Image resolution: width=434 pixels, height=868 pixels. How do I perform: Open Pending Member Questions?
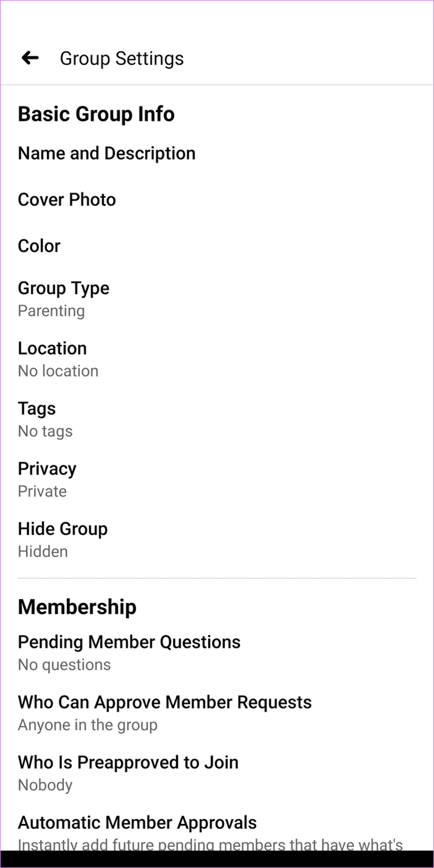pyautogui.click(x=217, y=652)
